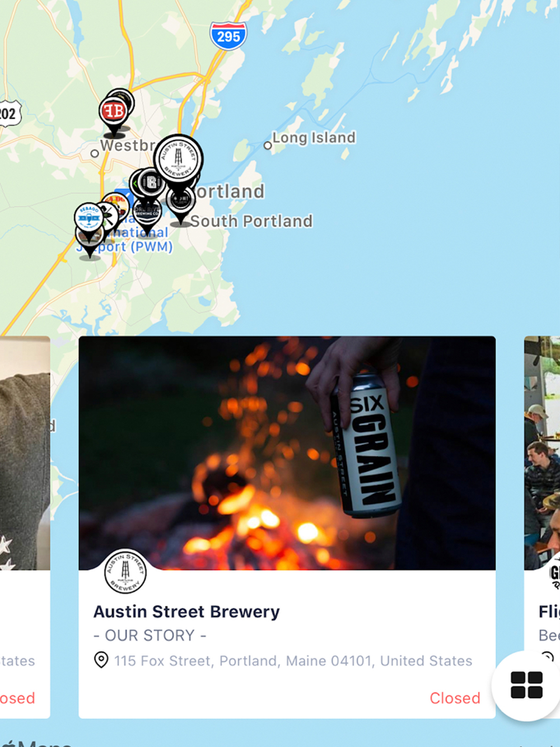Open the Austin Street Brewery title
This screenshot has height=747, width=560.
pos(186,611)
